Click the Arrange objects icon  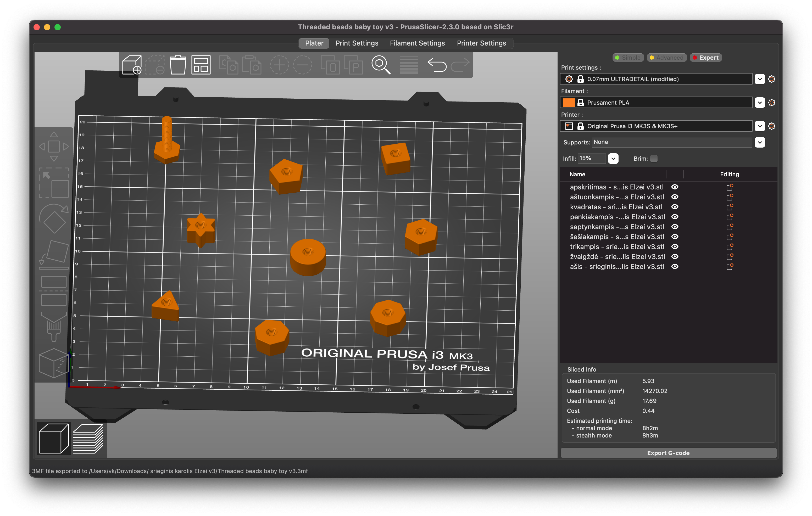(x=201, y=65)
